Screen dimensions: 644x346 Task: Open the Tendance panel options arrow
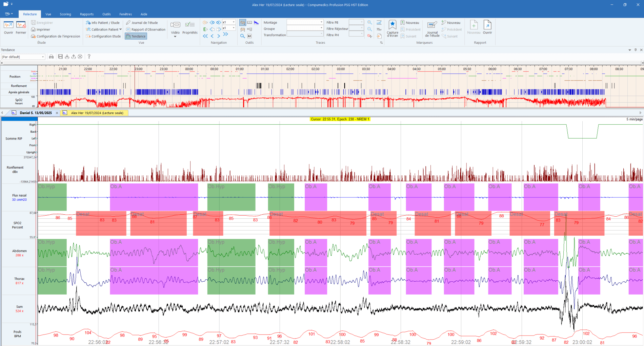(x=630, y=50)
